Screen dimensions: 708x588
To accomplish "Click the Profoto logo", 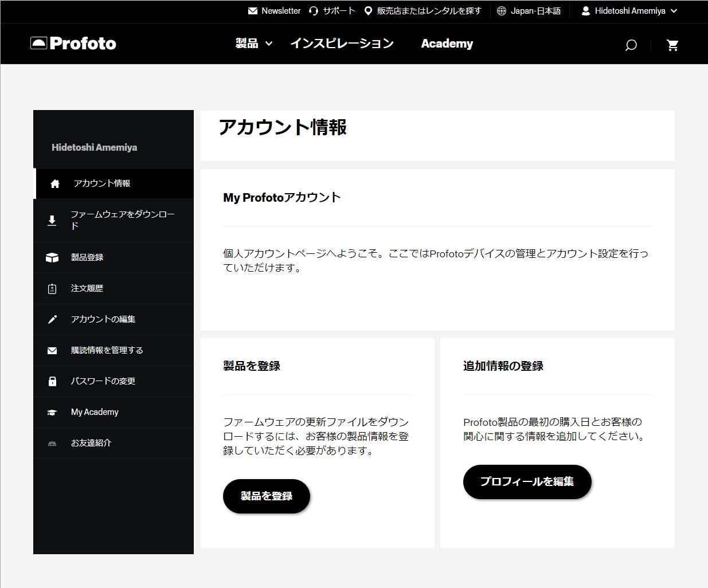I will point(73,44).
